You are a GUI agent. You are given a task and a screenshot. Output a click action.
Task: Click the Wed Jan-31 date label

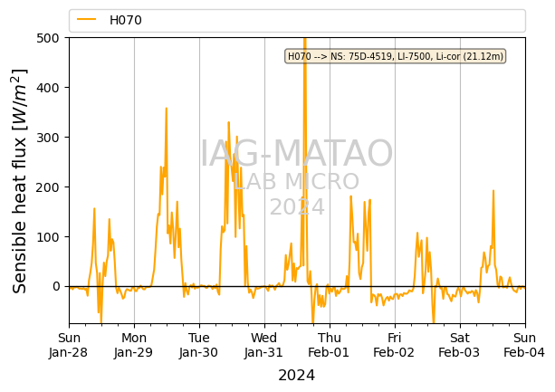pos(263,345)
